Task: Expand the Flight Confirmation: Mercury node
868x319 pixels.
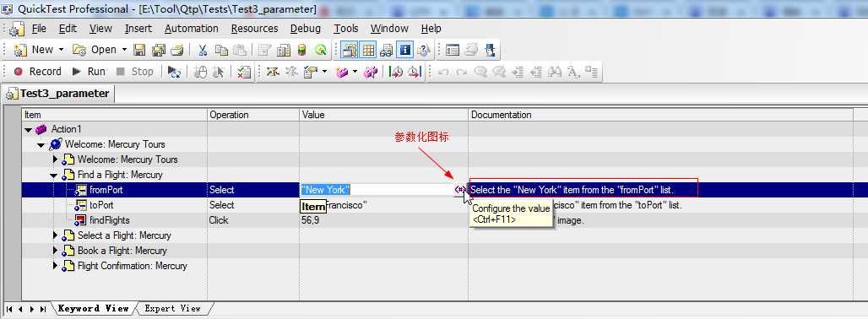Action: [x=55, y=265]
